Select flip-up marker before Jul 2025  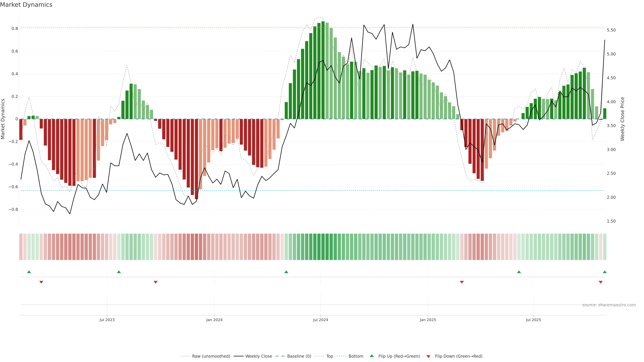519,272
